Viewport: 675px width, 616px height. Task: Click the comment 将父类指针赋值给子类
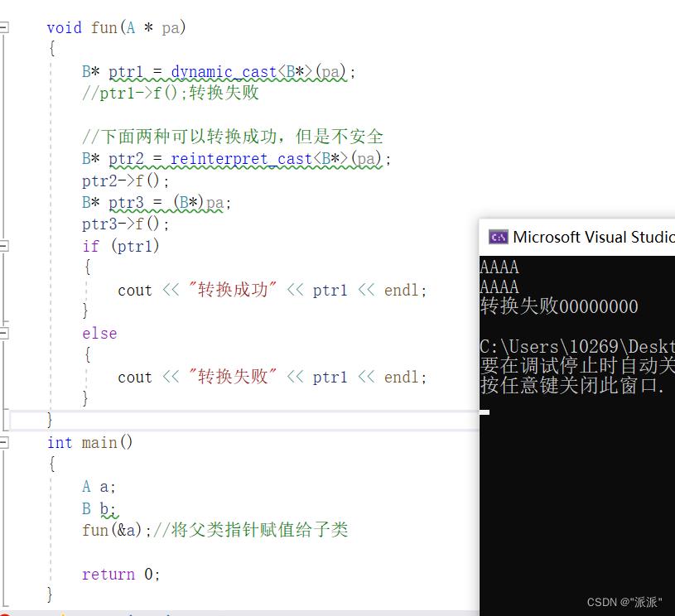[x=250, y=530]
